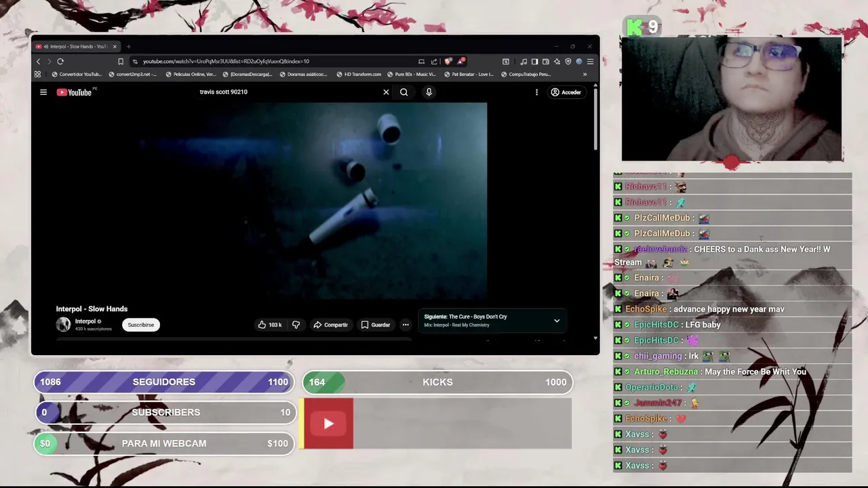Click the PARA MI WEBCAM goal bar
This screenshot has width=868, height=488.
click(x=164, y=443)
